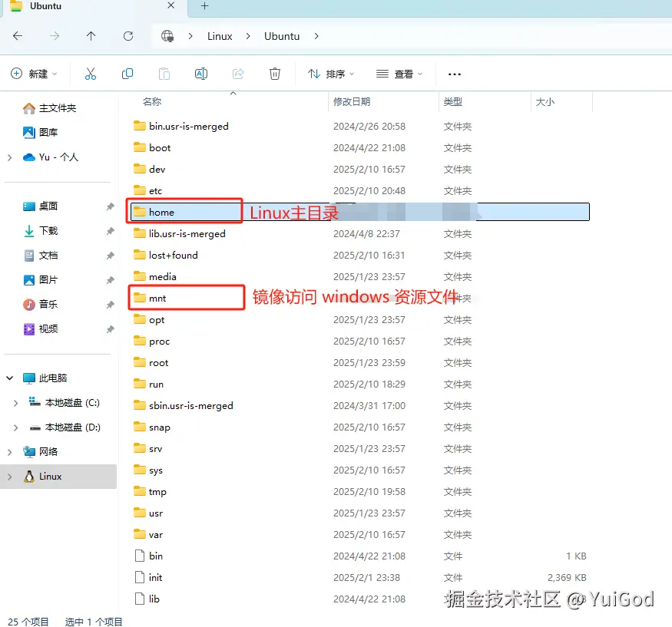Click the chevron before Linux in address bar
Screen dimensions: 672x627
pos(190,36)
